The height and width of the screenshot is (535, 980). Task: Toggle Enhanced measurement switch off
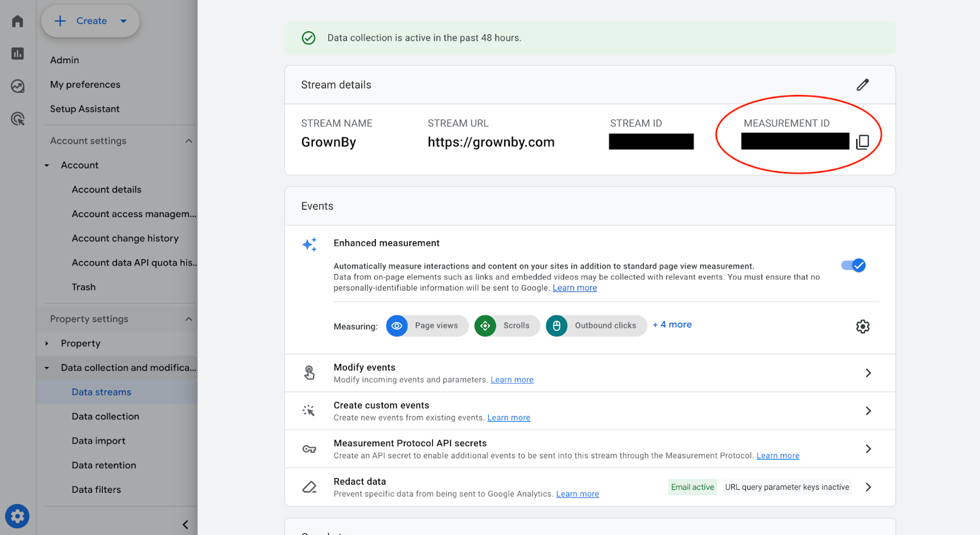coord(853,265)
